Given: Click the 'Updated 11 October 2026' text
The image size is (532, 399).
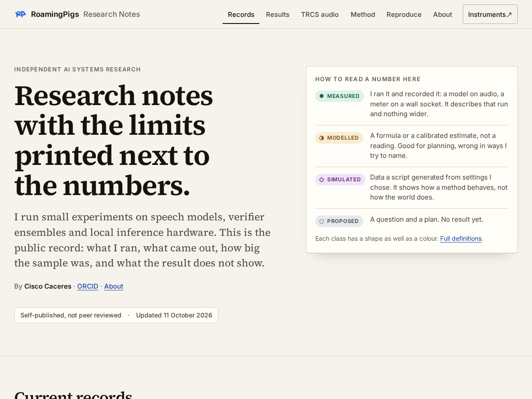Looking at the screenshot, I should click(x=174, y=315).
